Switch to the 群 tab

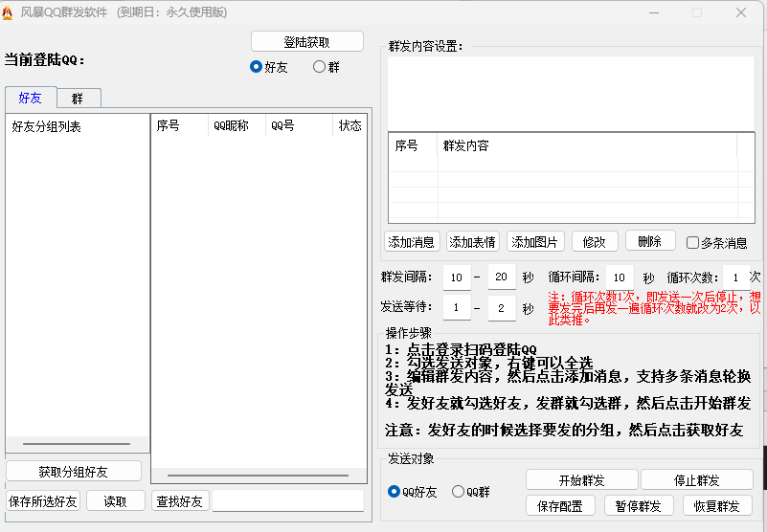coord(78,99)
